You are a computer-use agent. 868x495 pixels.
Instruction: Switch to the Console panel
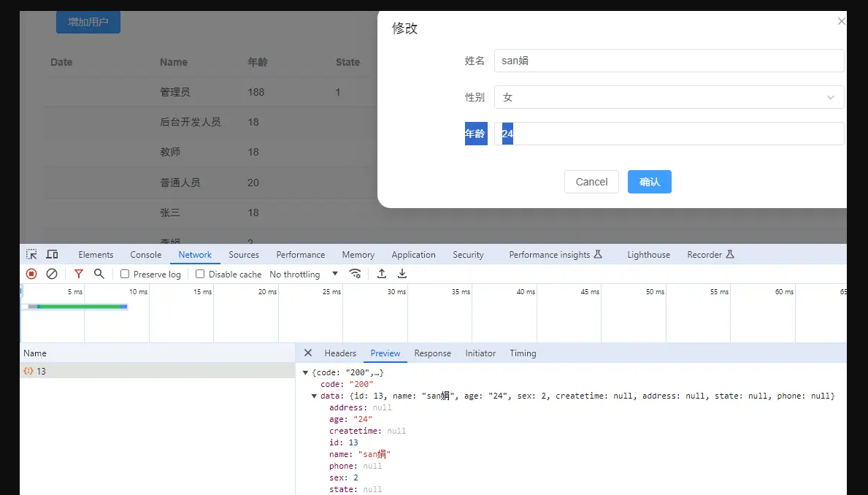coord(145,255)
